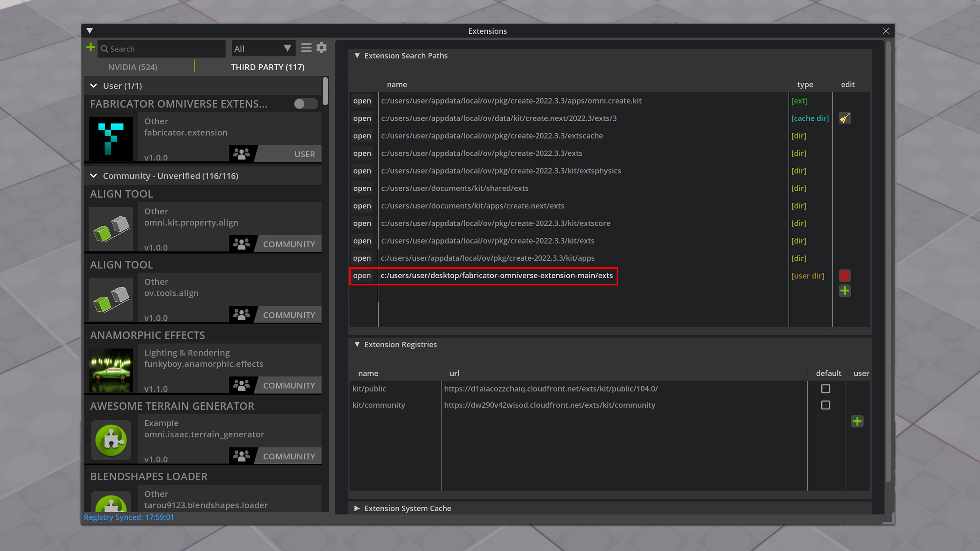Click open for the fabricator-omniverse-extension-main path
This screenshot has width=980, height=551.
(362, 276)
